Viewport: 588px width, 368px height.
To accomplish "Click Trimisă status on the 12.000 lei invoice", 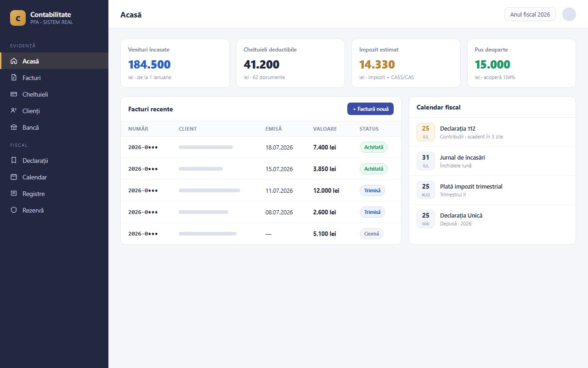I will point(372,190).
